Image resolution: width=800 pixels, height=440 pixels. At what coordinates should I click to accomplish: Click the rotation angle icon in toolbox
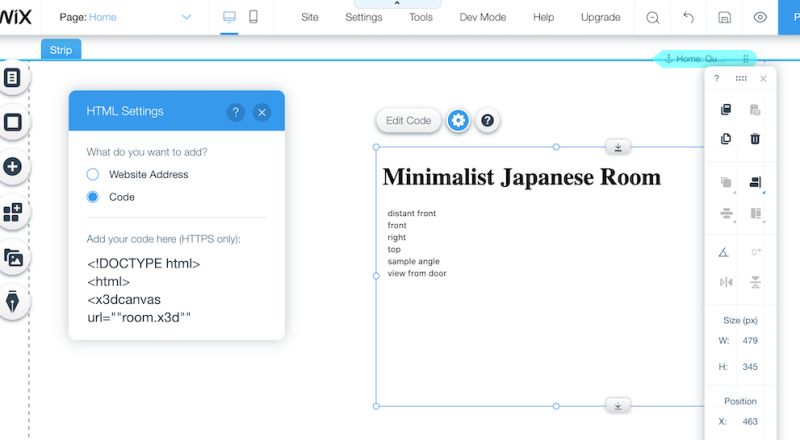(x=724, y=252)
